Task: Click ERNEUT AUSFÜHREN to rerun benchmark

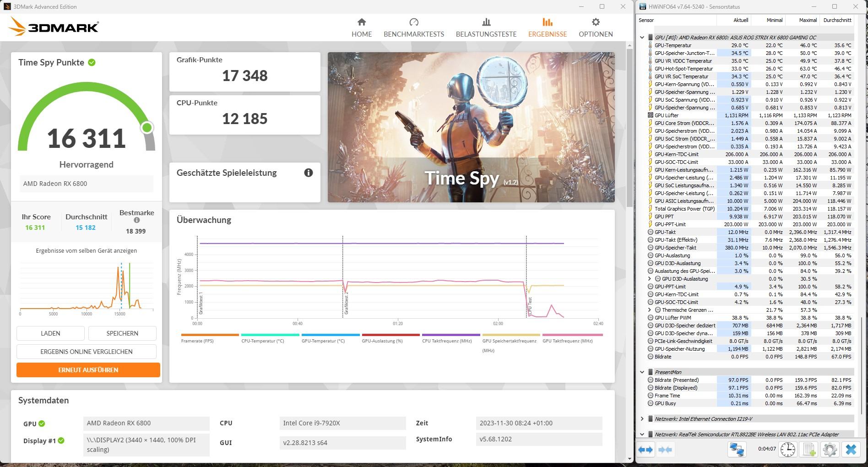Action: tap(88, 370)
